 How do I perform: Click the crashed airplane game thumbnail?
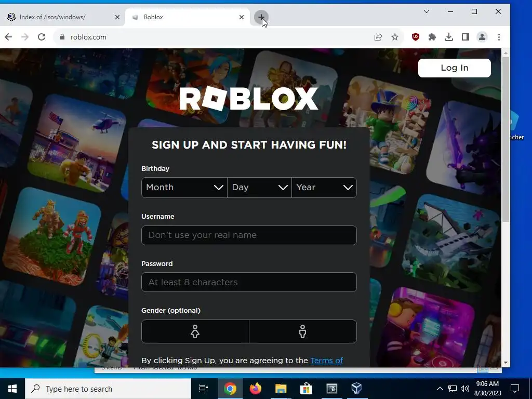[451, 243]
